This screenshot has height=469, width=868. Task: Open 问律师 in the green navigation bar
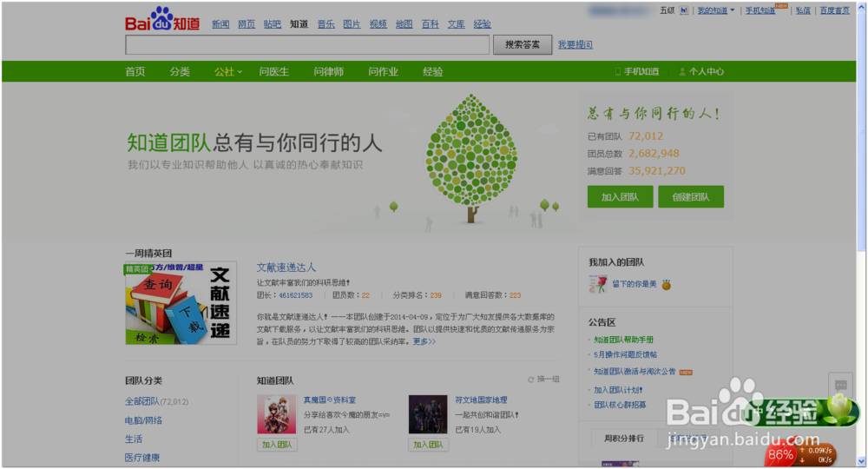tap(329, 71)
